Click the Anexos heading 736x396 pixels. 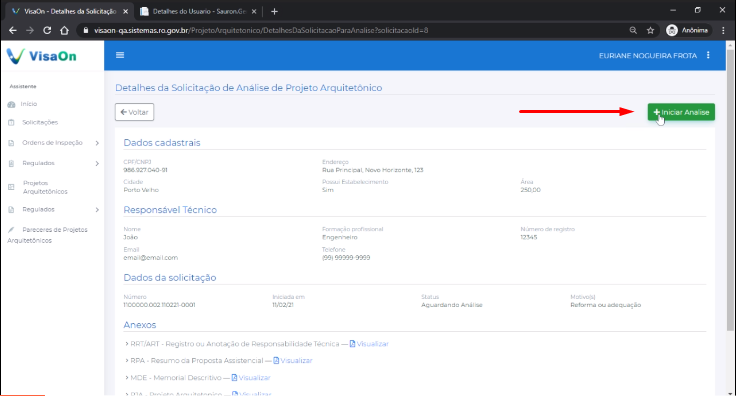(139, 325)
